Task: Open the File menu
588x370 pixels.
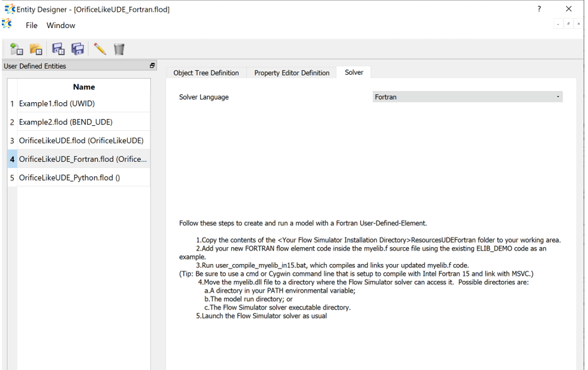Action: (31, 26)
